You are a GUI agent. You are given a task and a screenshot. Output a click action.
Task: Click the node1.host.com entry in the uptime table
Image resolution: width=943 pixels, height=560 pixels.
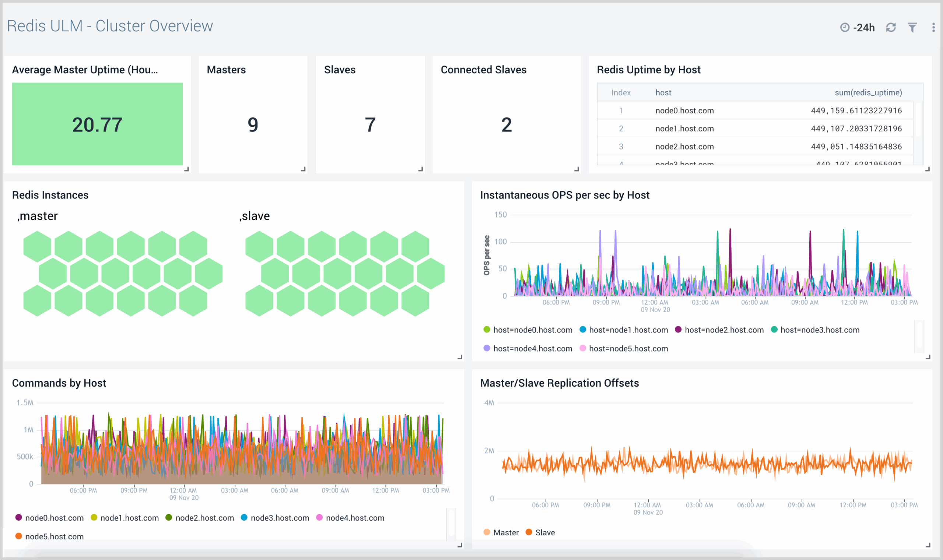pos(684,128)
